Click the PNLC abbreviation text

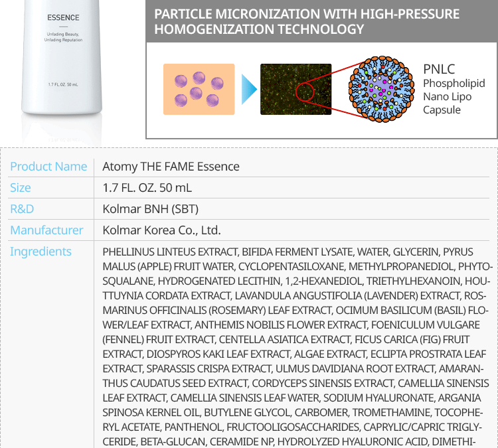[x=439, y=69]
